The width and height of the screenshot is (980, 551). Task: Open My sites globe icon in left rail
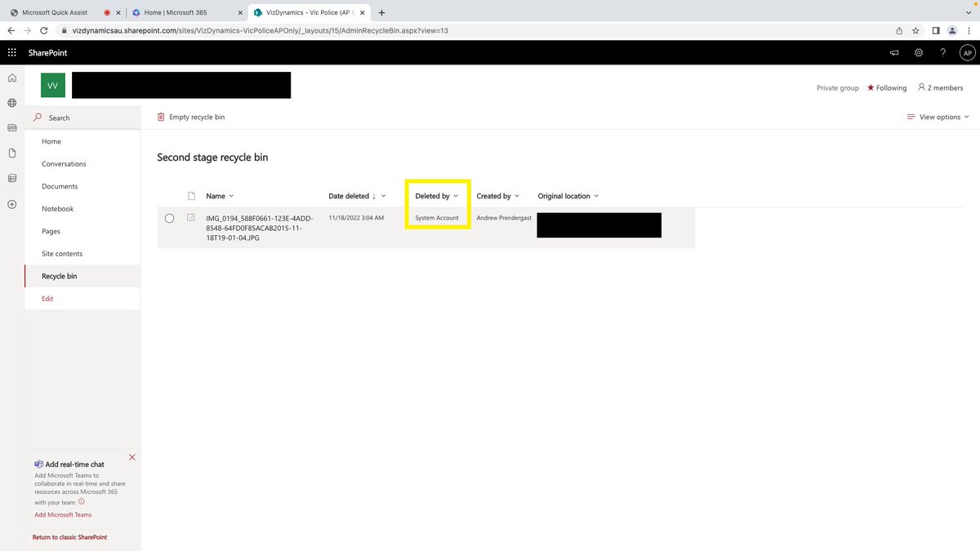(11, 103)
